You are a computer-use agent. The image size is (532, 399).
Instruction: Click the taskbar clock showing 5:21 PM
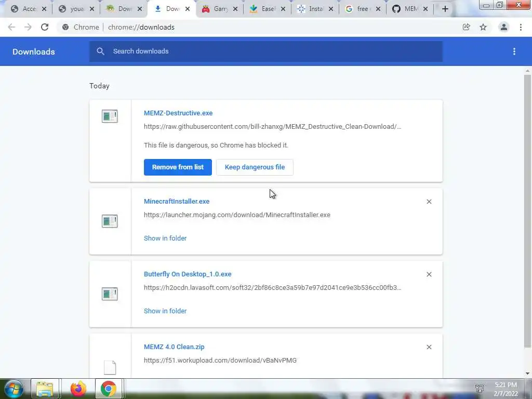coord(506,389)
